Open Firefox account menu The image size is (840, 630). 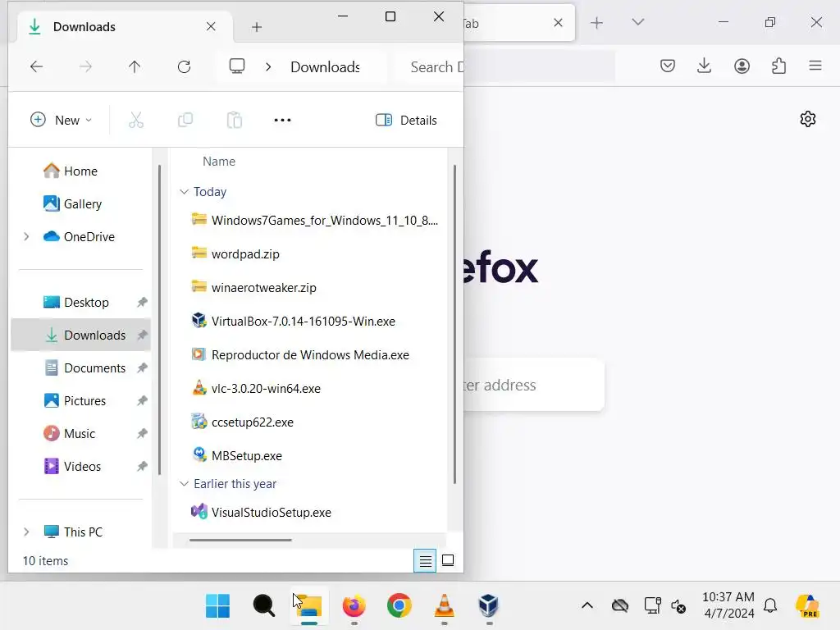pos(742,66)
